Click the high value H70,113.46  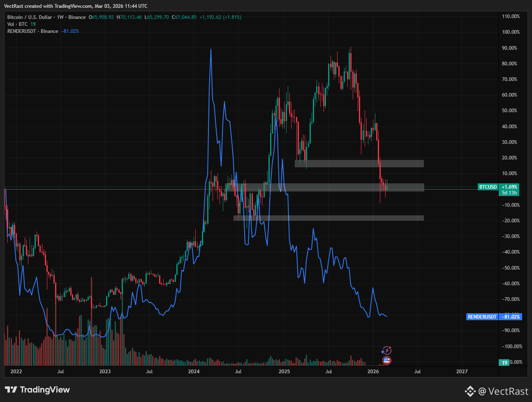129,17
